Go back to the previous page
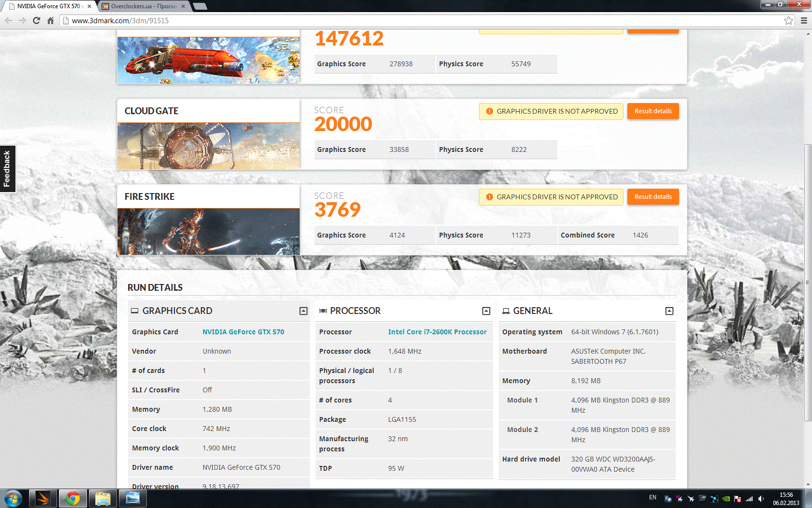Image resolution: width=812 pixels, height=508 pixels. pos(8,20)
